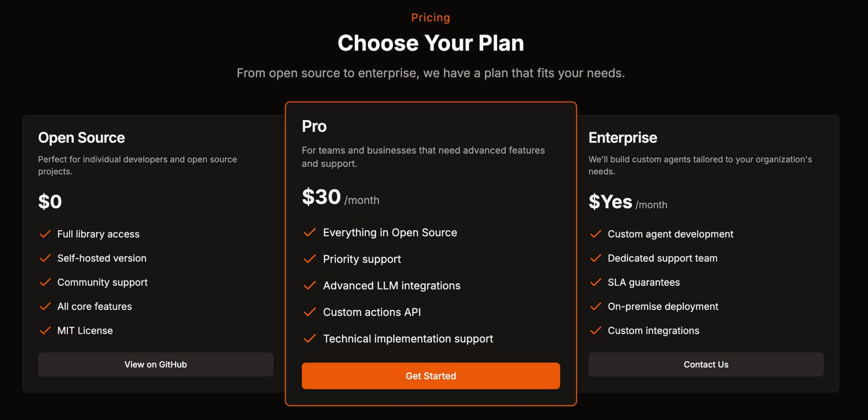Click checkmark beside Full library access

pos(45,234)
